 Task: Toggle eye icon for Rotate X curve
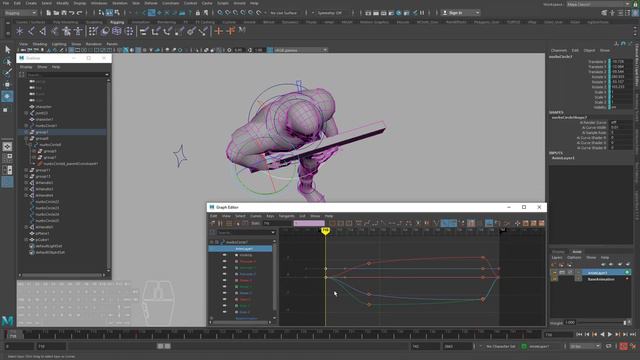224,280
